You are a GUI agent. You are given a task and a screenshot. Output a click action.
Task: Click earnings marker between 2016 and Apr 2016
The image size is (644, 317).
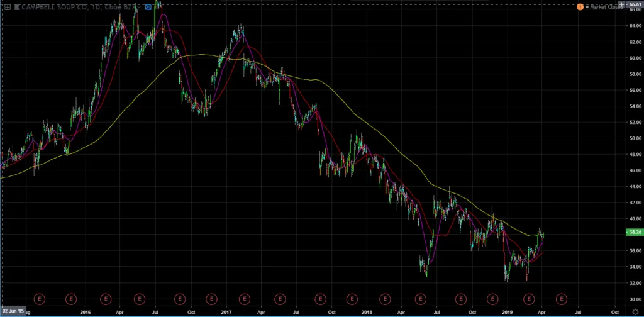(106, 299)
